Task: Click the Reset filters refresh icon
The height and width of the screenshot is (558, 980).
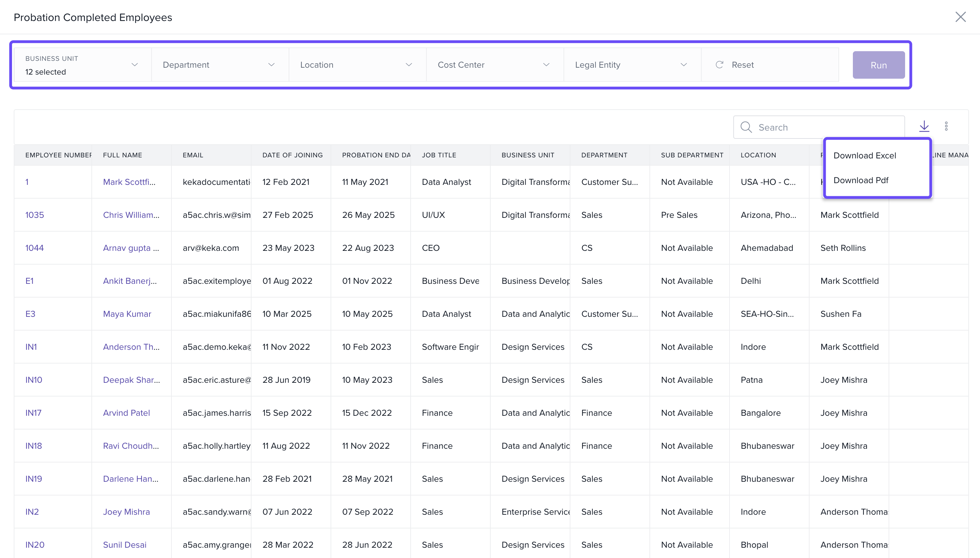Action: pyautogui.click(x=719, y=65)
